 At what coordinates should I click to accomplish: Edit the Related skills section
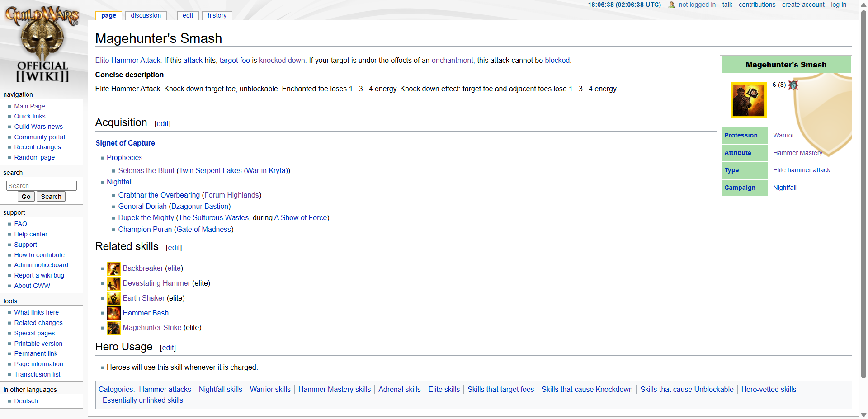174,247
